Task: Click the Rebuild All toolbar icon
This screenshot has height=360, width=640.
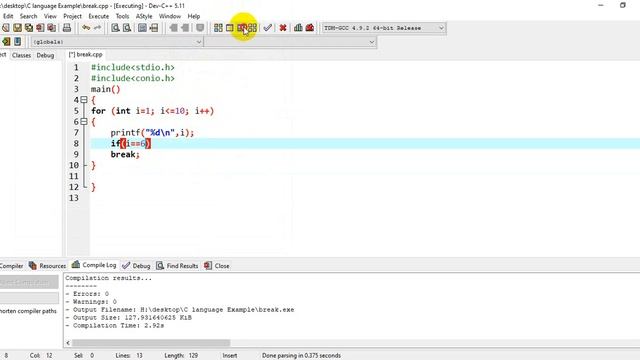Action: click(x=252, y=28)
